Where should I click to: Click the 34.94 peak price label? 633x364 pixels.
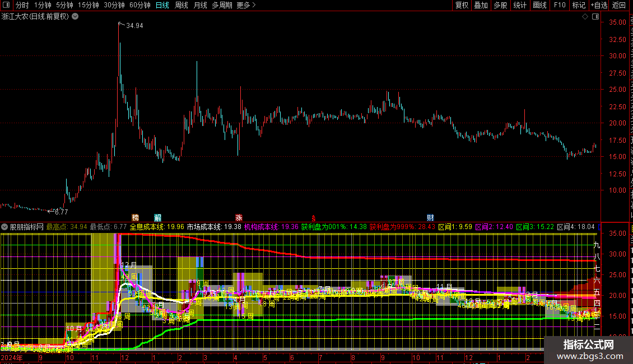tap(134, 26)
